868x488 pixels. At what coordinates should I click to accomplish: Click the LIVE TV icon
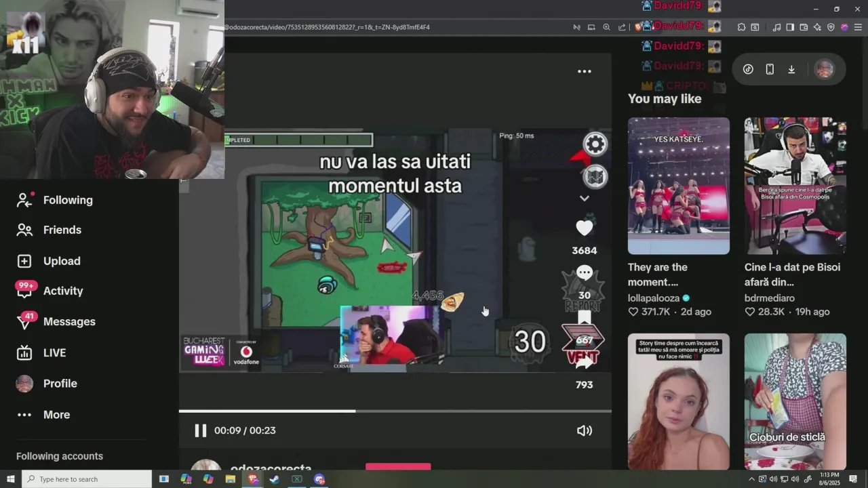click(24, 352)
